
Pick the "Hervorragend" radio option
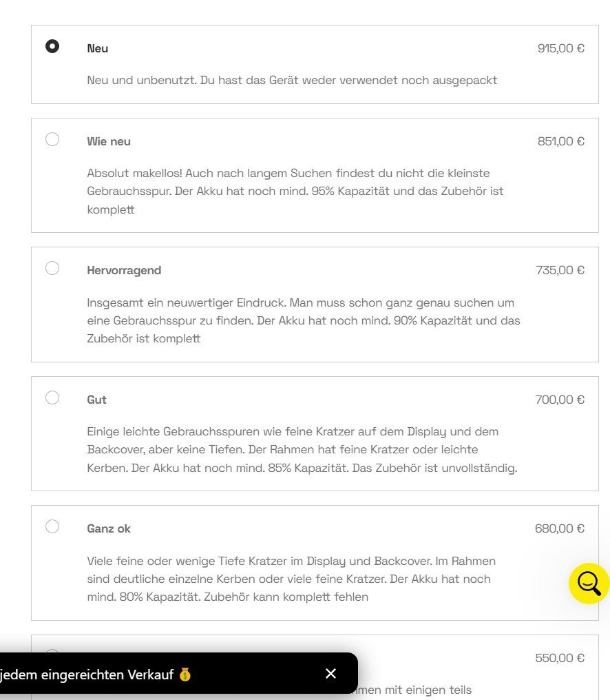52,268
